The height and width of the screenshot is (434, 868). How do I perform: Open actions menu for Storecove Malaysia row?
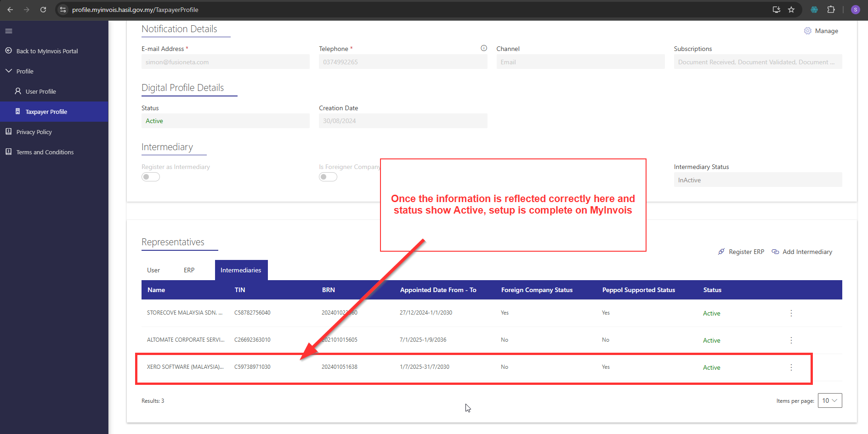791,313
